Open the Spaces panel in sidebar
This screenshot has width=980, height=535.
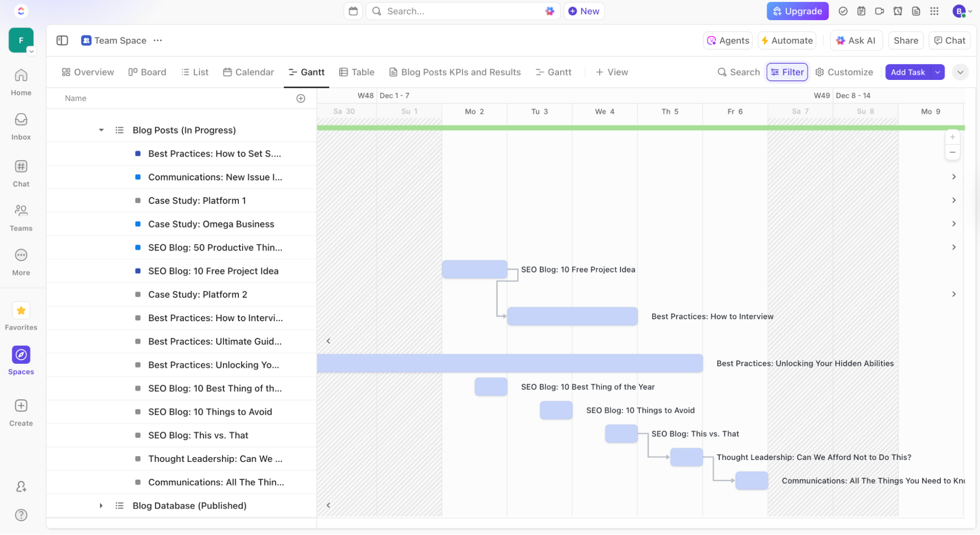[x=21, y=358]
